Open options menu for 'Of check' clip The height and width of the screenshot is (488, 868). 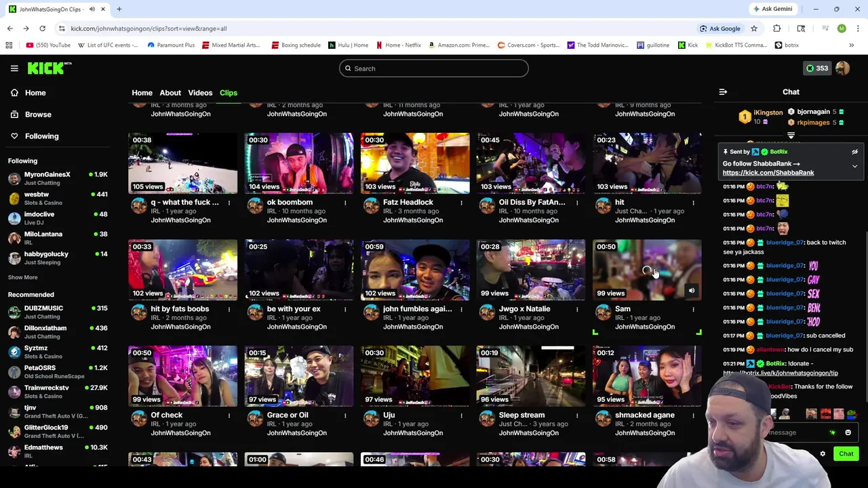tap(229, 415)
